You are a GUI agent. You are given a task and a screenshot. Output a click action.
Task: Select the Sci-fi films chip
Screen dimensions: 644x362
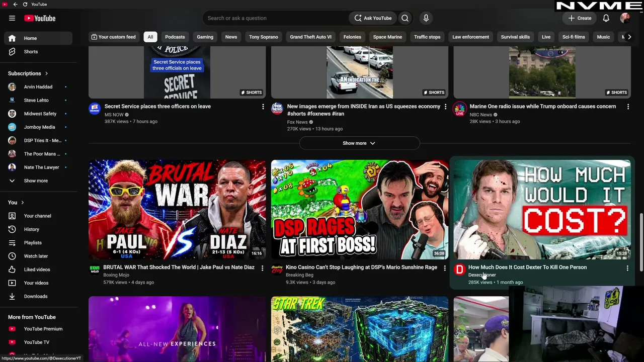(x=574, y=37)
